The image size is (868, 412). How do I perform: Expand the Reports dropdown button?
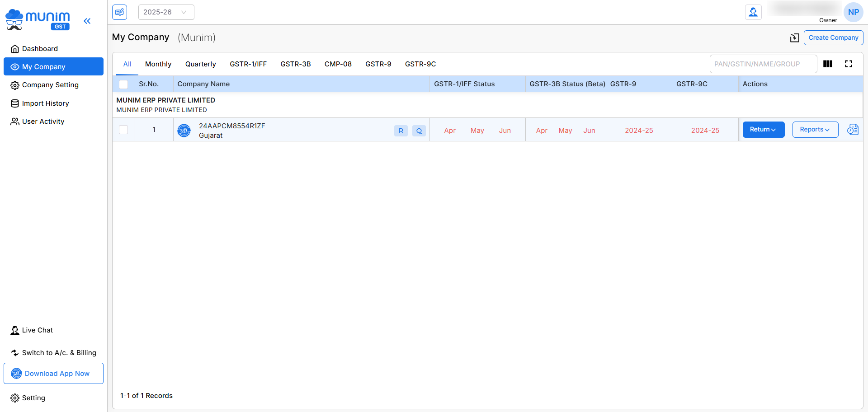pyautogui.click(x=815, y=130)
